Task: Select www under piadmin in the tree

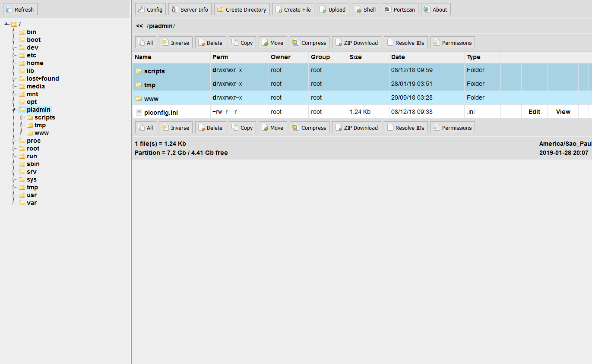Action: pyautogui.click(x=41, y=133)
